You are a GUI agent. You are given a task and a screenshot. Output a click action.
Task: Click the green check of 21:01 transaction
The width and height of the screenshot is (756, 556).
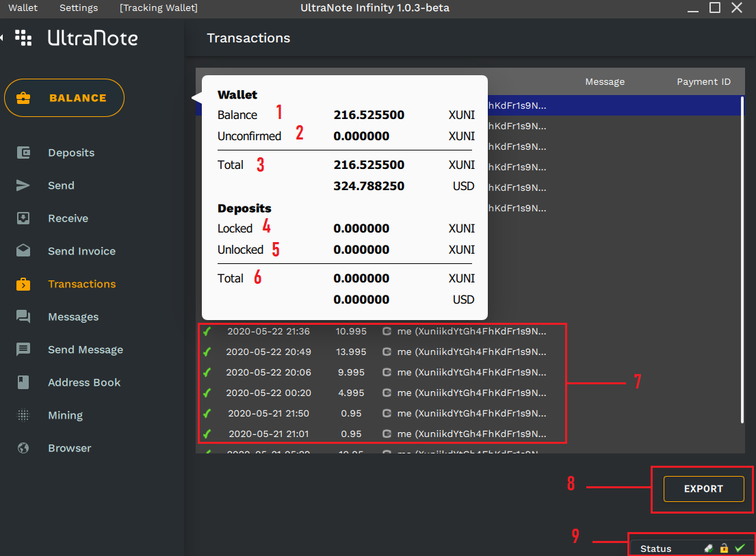(207, 434)
